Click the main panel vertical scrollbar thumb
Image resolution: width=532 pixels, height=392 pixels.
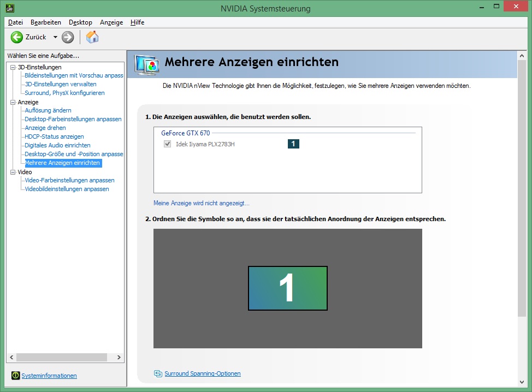point(522,188)
